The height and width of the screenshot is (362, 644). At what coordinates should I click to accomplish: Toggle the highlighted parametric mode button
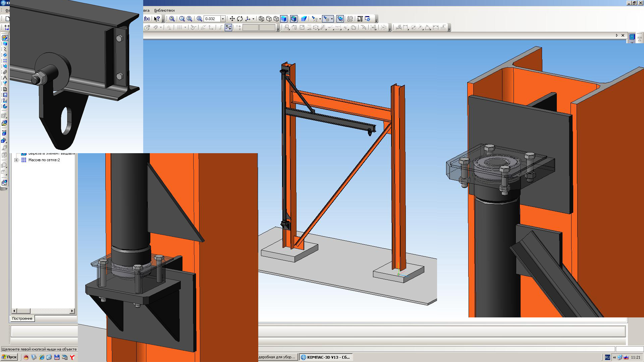(228, 27)
